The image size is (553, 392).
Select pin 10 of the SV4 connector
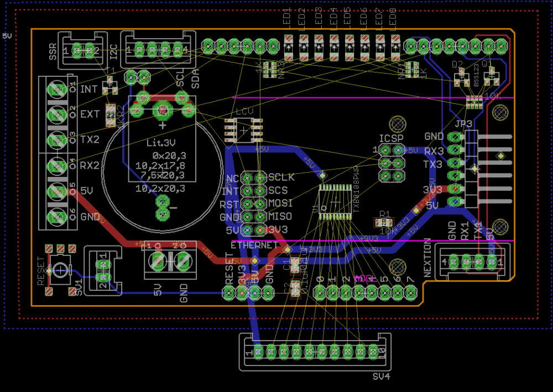tap(373, 352)
